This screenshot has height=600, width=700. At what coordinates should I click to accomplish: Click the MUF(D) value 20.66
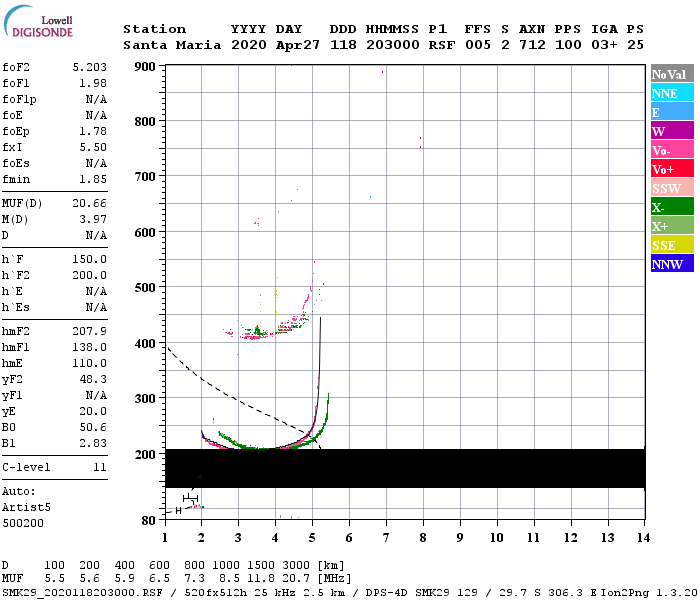pos(90,204)
